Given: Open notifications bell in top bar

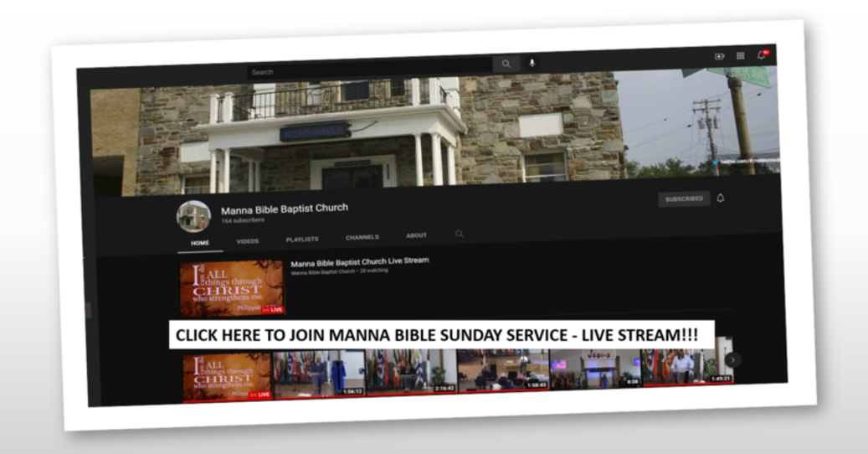Looking at the screenshot, I should click(x=763, y=54).
